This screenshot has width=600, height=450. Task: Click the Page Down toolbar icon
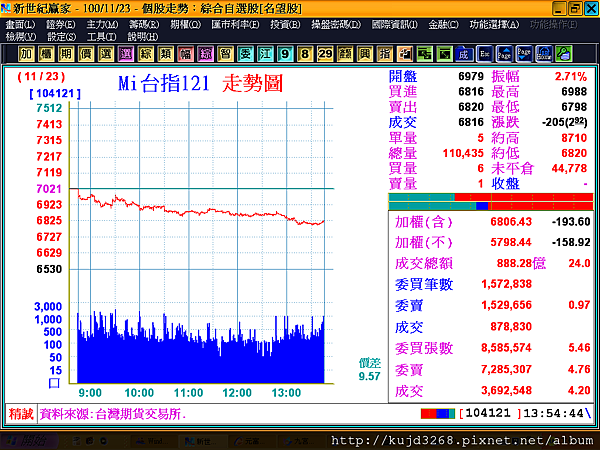click(x=524, y=54)
